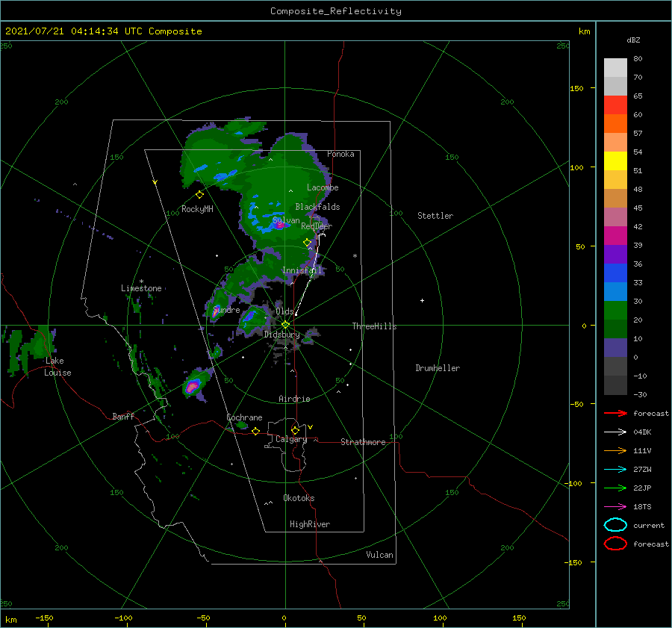Click the Drumheller label
This screenshot has width=672, height=628.
pyautogui.click(x=438, y=368)
